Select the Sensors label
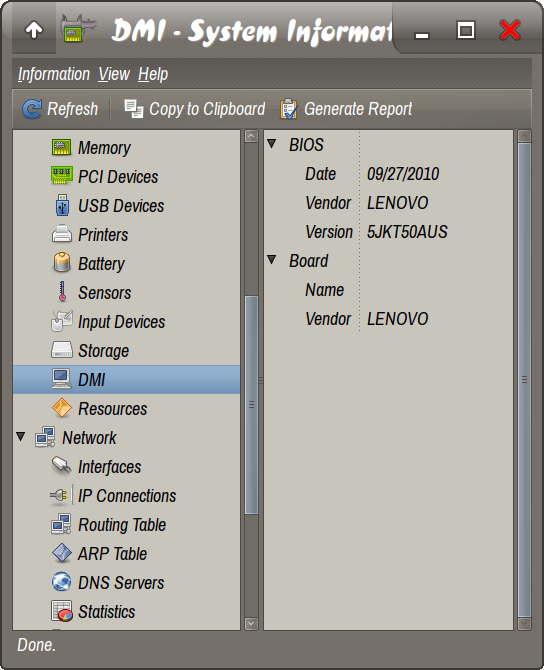This screenshot has height=670, width=544. (105, 293)
